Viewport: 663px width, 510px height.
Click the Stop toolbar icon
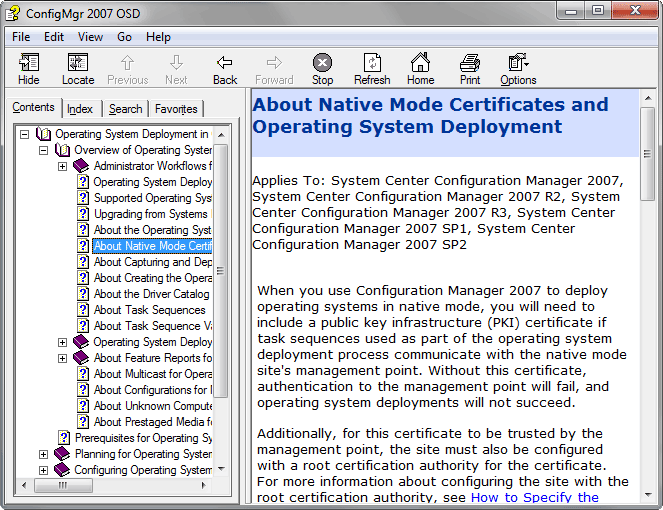click(322, 63)
